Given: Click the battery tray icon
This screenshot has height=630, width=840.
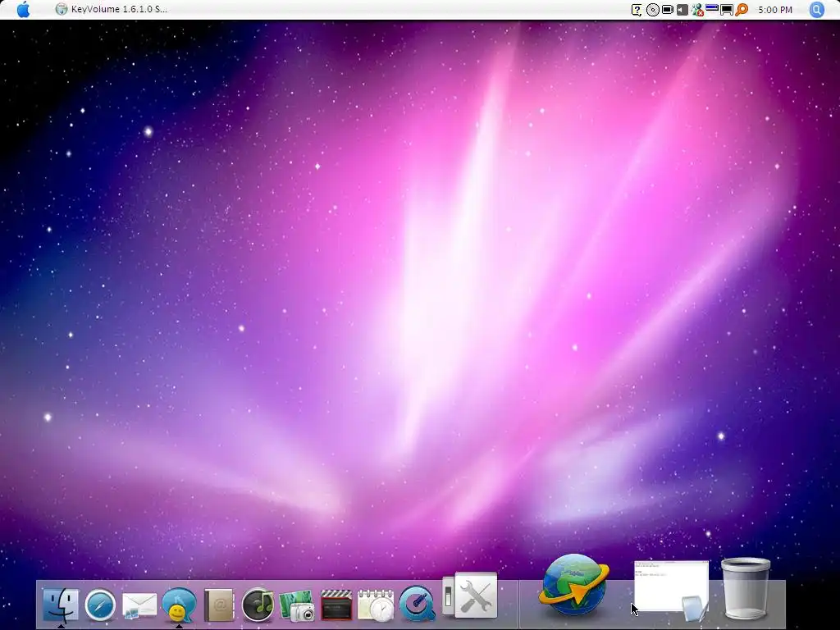Looking at the screenshot, I should coord(668,9).
